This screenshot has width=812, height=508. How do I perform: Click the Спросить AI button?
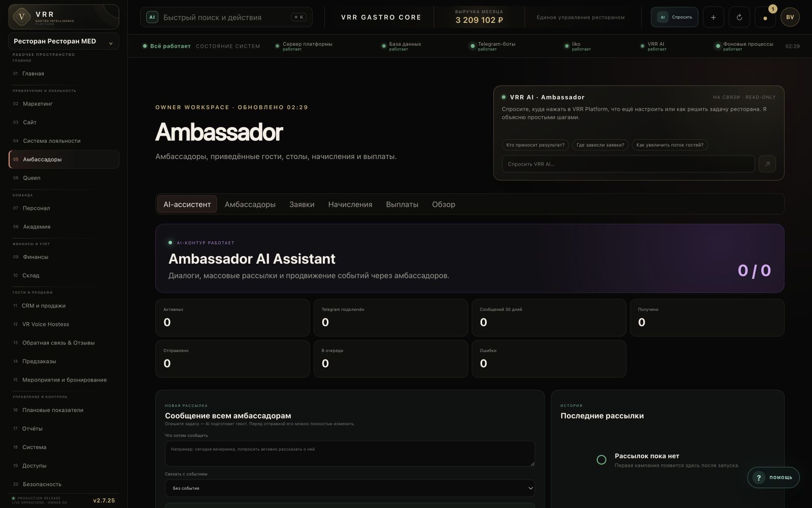[x=674, y=17]
